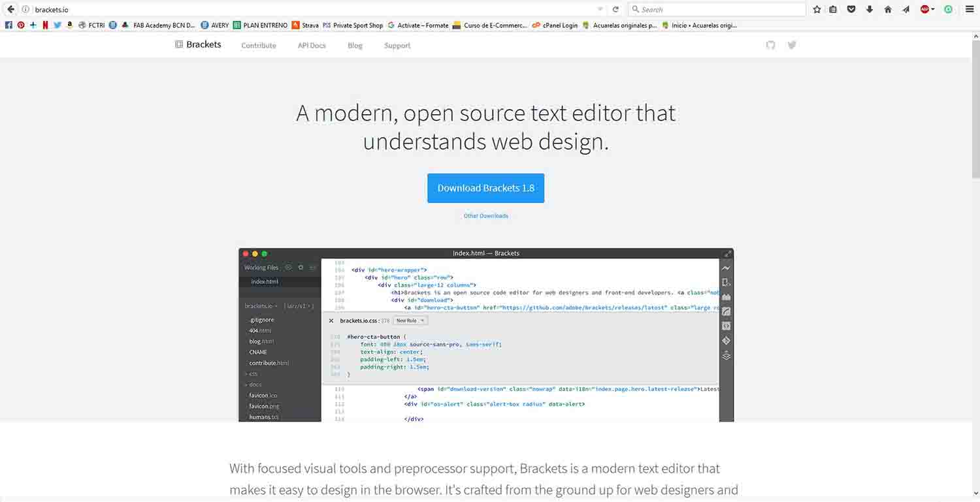The width and height of the screenshot is (980, 502).
Task: Open the Netflix bookmark icon
Action: coord(45,25)
